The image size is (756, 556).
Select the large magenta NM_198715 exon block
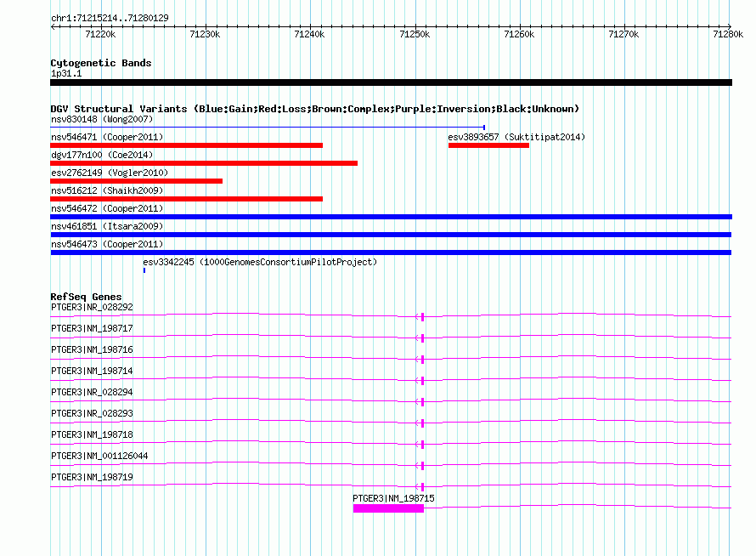point(388,508)
